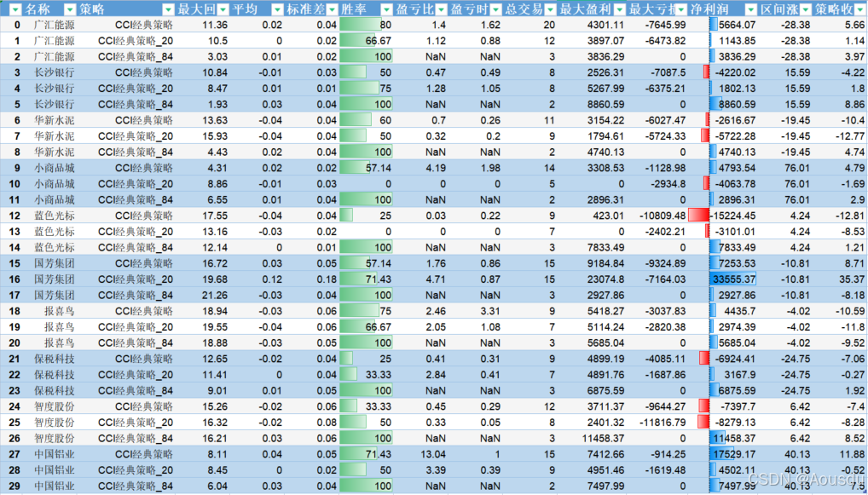This screenshot has width=868, height=495.
Task: Click win-loss time value 3.31
Action: pyautogui.click(x=491, y=311)
